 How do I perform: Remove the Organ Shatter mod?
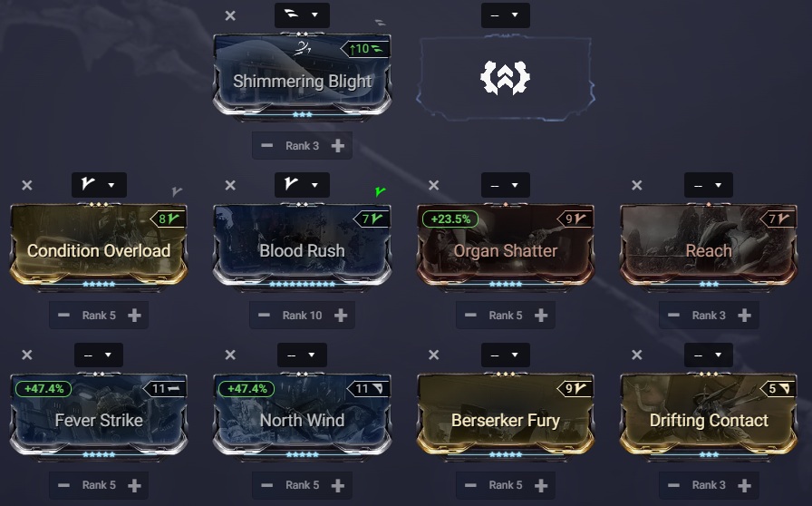pyautogui.click(x=434, y=185)
